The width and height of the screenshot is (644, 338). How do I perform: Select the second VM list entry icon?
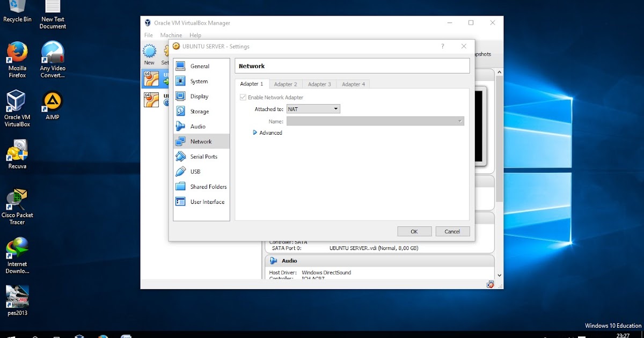click(x=151, y=100)
